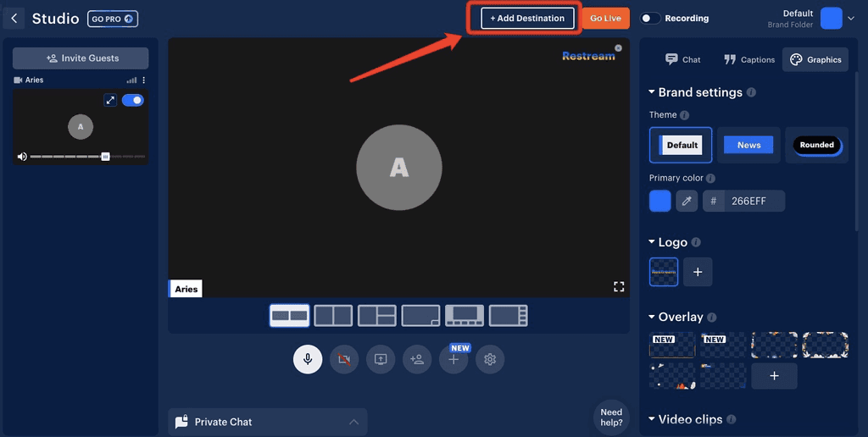This screenshot has height=437, width=868.
Task: Go back using the arrow beside Studio
Action: click(13, 18)
